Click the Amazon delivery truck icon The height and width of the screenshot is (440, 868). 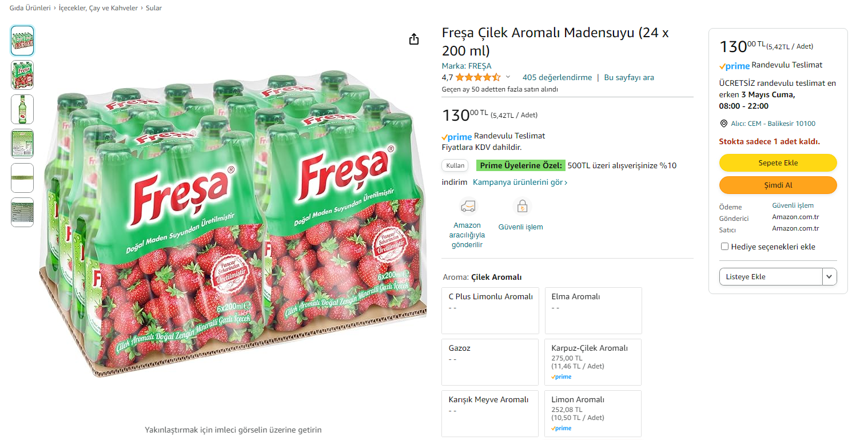[x=467, y=206]
